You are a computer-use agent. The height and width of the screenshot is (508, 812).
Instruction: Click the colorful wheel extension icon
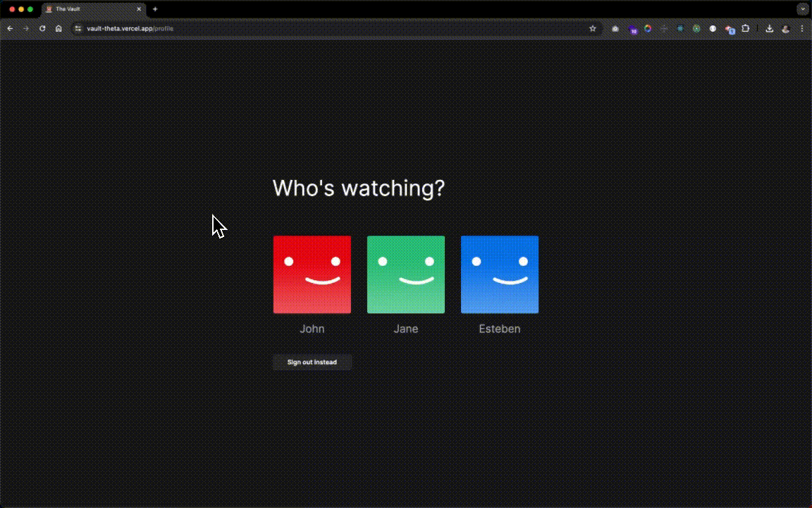(x=648, y=29)
